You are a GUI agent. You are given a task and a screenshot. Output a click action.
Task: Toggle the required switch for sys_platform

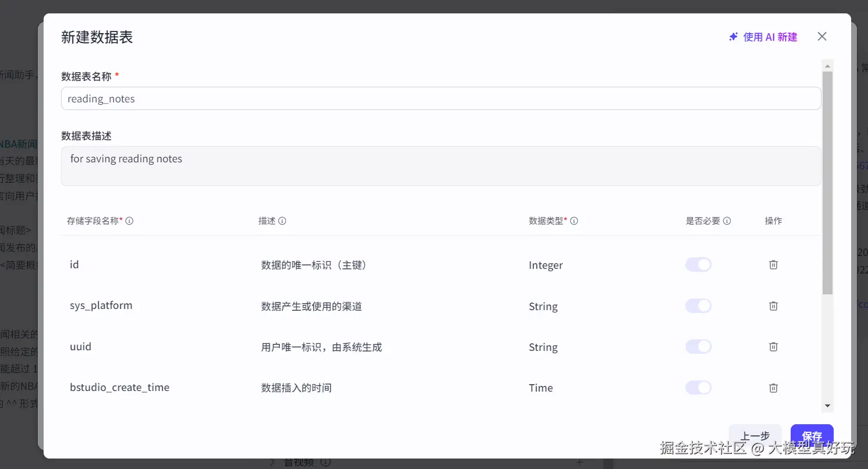(x=698, y=305)
